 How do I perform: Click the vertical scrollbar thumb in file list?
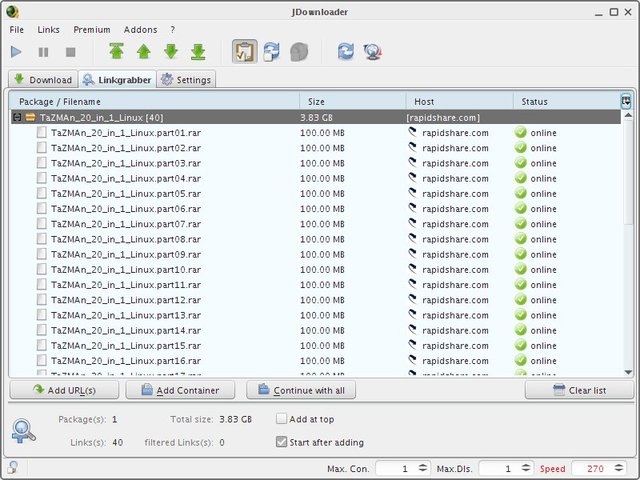tap(628, 172)
